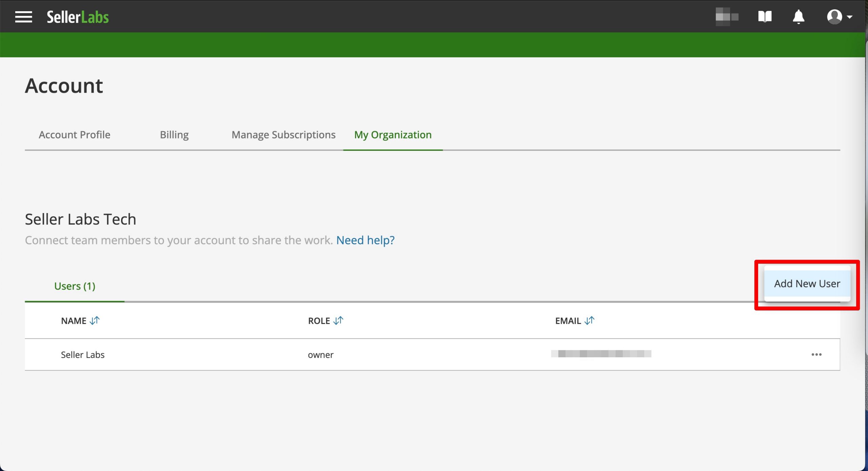Click the Add New User button
This screenshot has width=868, height=471.
807,283
